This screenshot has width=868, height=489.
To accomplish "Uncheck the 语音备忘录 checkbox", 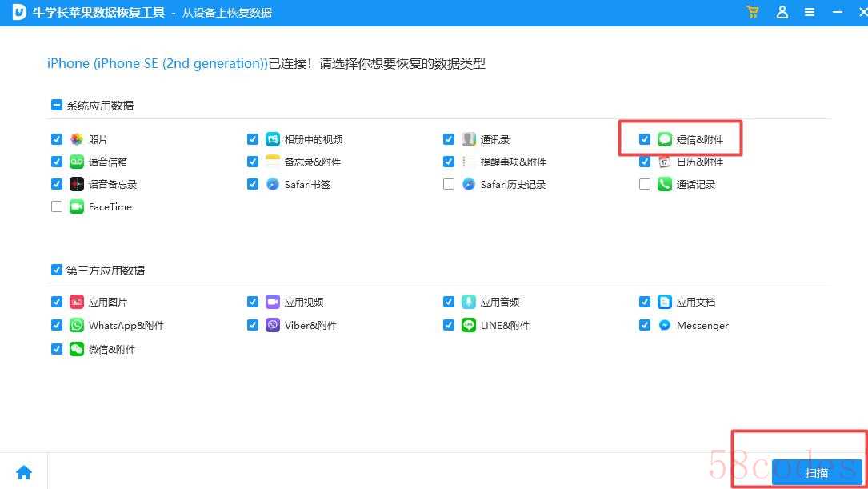I will 57,184.
